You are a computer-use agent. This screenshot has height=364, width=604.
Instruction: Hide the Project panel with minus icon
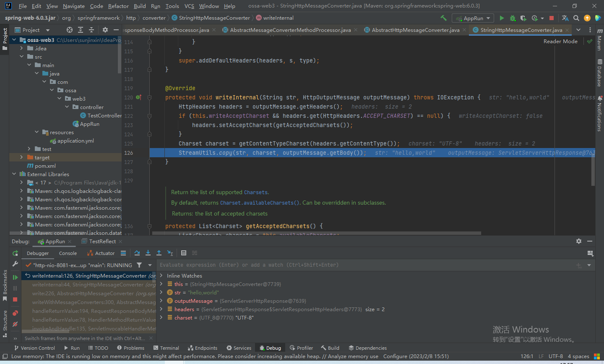tap(116, 30)
